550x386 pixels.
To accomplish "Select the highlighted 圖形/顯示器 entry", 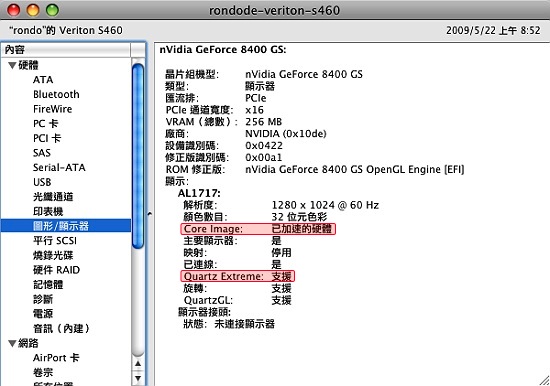I will [66, 226].
